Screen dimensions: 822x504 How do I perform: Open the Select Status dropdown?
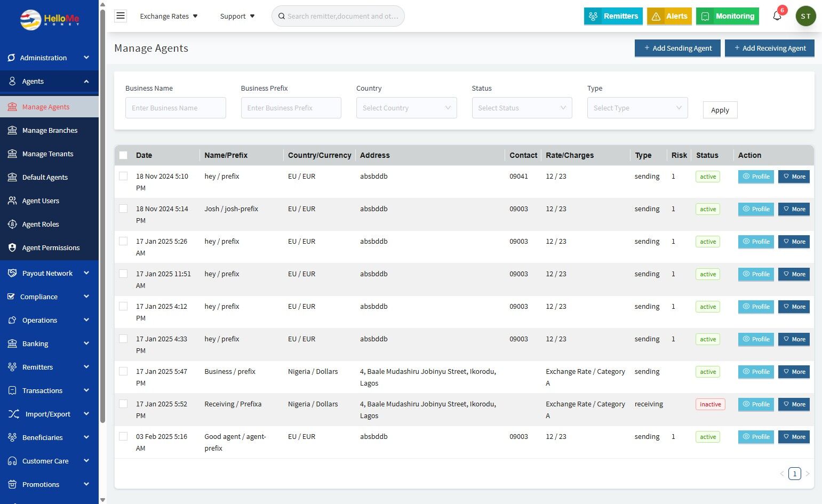click(522, 108)
